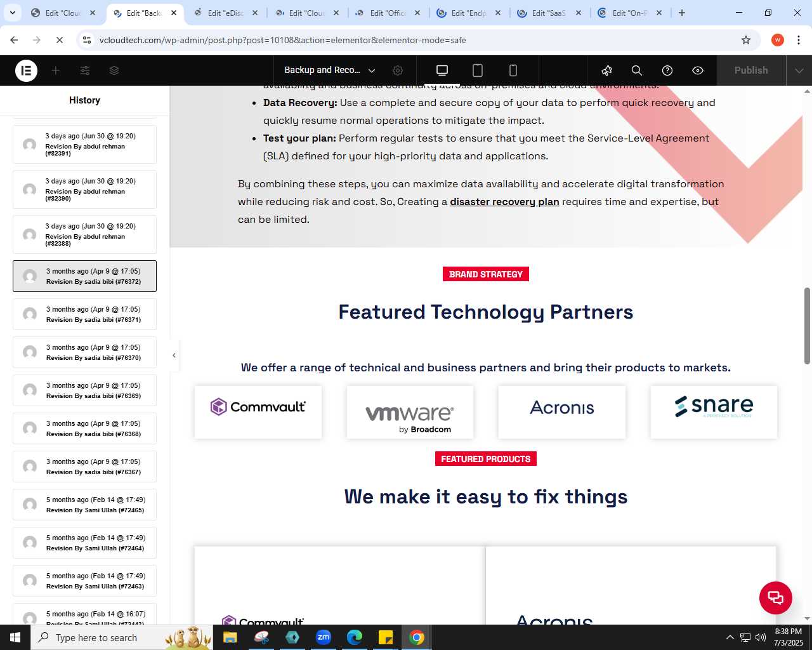Image resolution: width=812 pixels, height=650 pixels.
Task: Show hidden system tray icons
Action: pyautogui.click(x=730, y=637)
